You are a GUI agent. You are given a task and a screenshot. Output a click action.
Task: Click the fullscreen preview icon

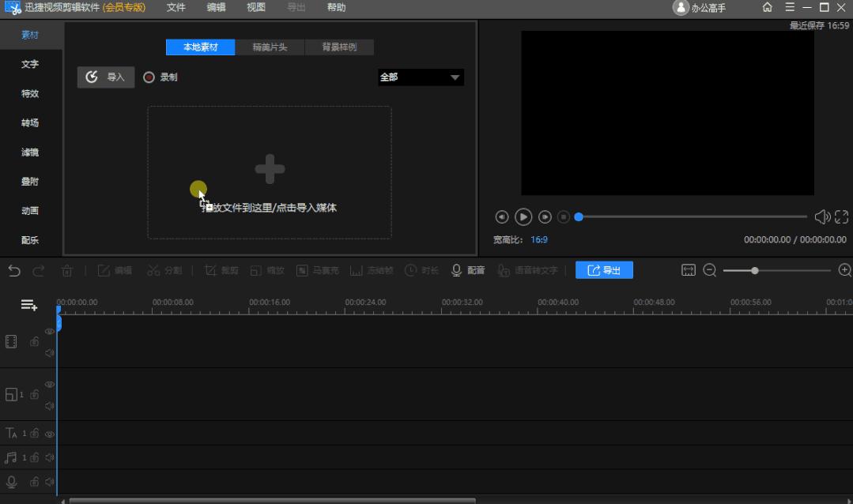(x=841, y=216)
